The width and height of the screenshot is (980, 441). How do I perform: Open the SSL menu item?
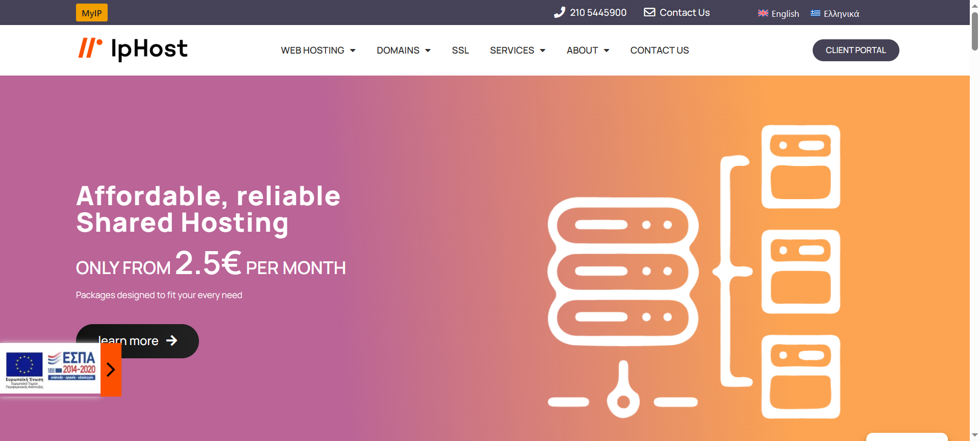(x=460, y=51)
